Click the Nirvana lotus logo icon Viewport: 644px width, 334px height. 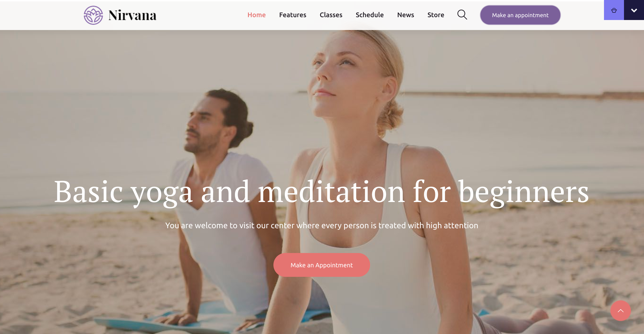pyautogui.click(x=93, y=15)
